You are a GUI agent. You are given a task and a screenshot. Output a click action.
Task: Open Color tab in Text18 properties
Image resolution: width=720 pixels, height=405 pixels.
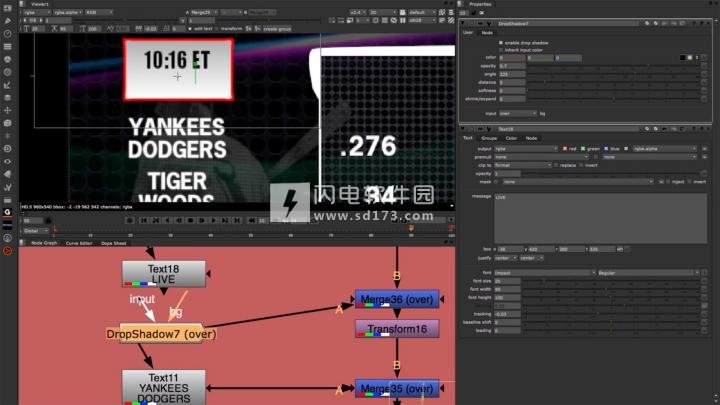pyautogui.click(x=511, y=138)
